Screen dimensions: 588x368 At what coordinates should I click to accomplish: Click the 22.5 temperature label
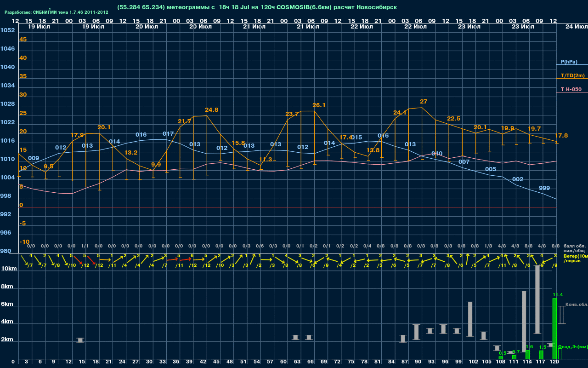click(453, 119)
